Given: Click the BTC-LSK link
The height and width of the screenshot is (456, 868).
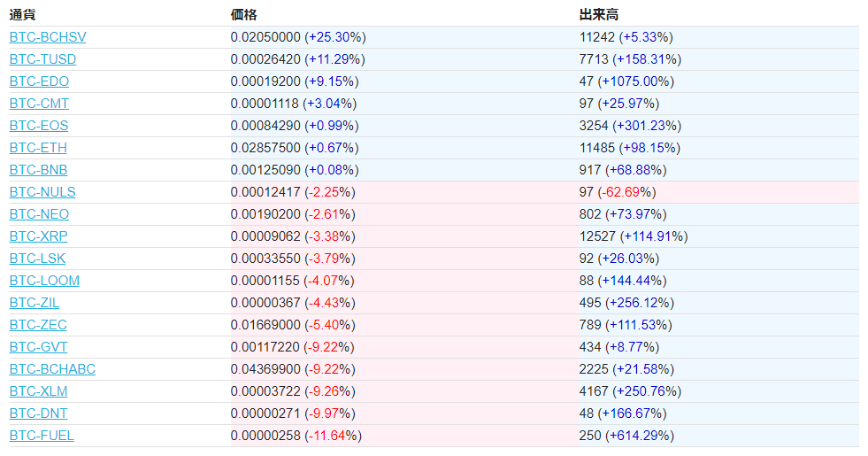Looking at the screenshot, I should (37, 259).
